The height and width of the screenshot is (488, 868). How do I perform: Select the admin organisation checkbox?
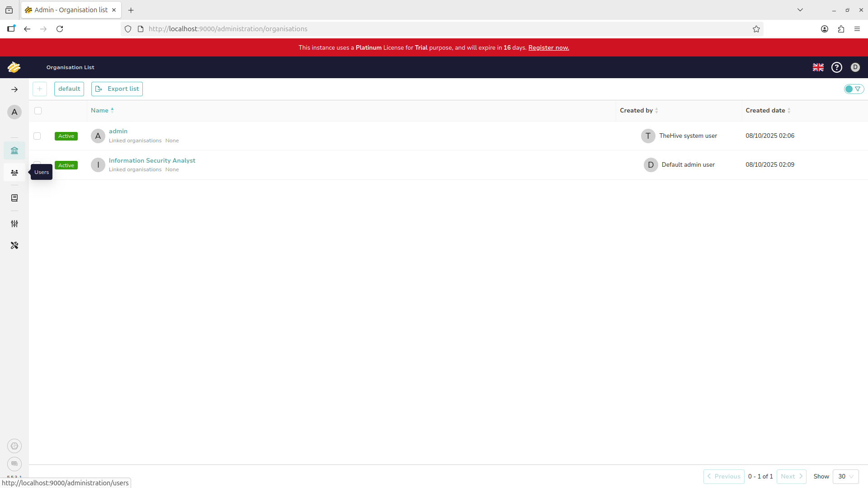point(37,136)
